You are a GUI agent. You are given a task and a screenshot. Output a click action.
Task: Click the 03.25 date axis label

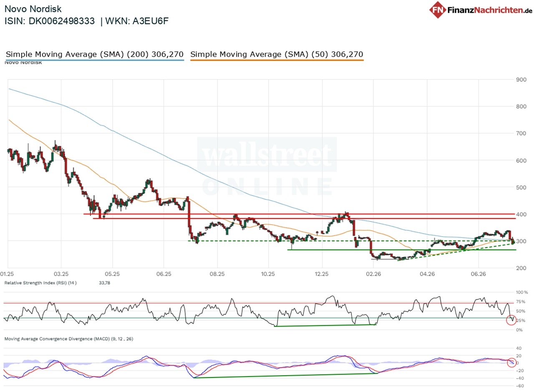click(x=61, y=274)
